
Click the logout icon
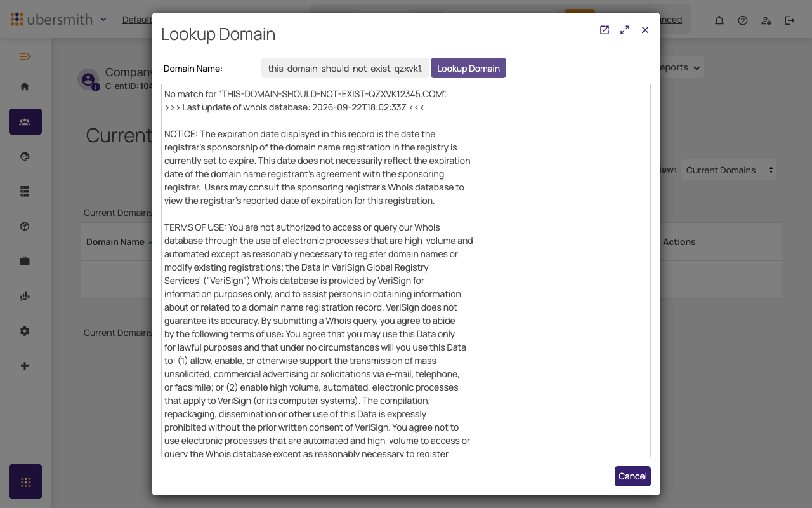[x=790, y=20]
